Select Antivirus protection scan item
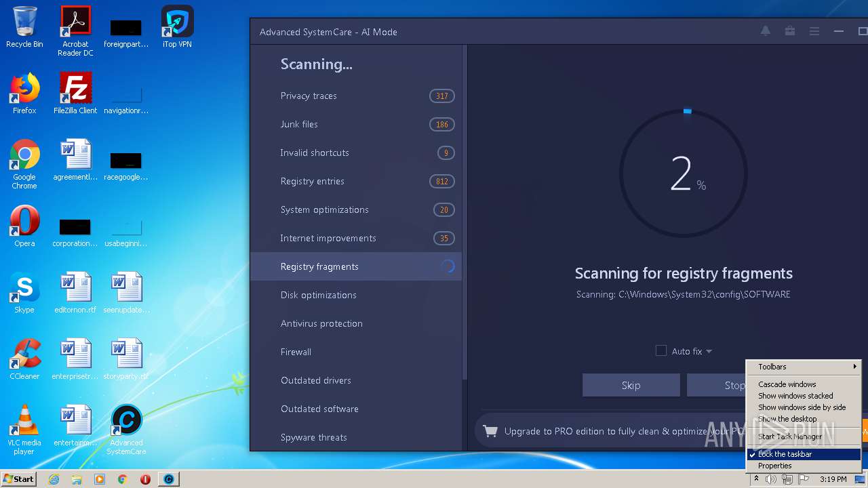The image size is (868, 488). pos(356,323)
